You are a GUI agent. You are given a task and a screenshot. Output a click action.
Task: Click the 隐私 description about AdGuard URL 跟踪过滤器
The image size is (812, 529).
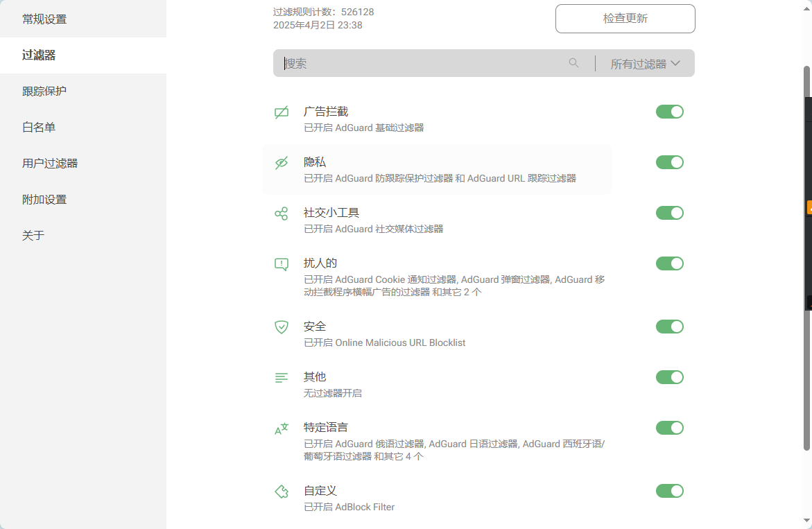click(x=440, y=178)
